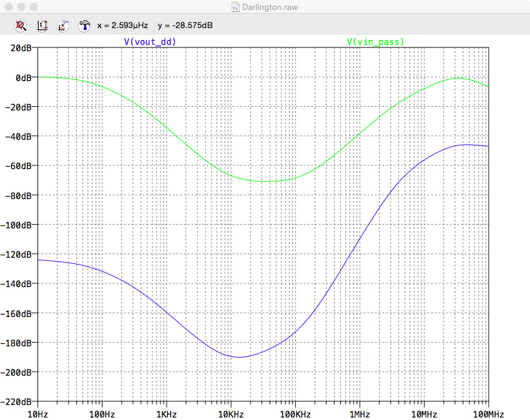The width and height of the screenshot is (530, 420).
Task: Click the Darlington.raw window title
Action: 270,7
